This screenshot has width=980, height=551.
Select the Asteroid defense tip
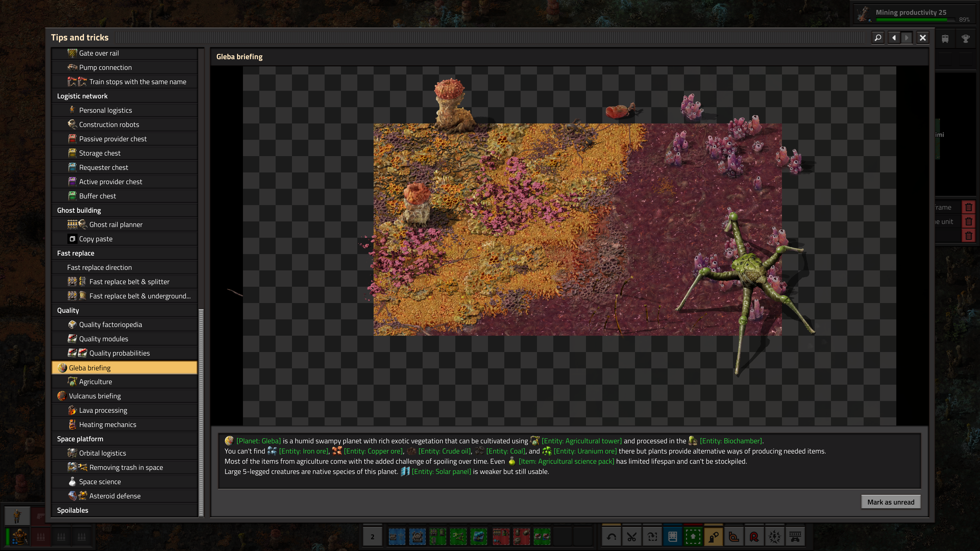(x=124, y=496)
